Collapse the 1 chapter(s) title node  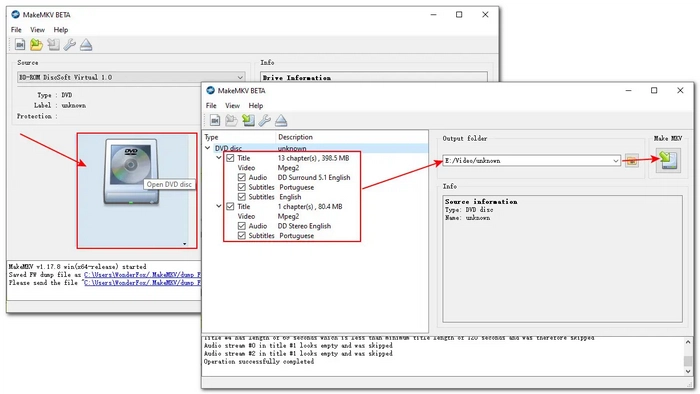click(x=219, y=206)
